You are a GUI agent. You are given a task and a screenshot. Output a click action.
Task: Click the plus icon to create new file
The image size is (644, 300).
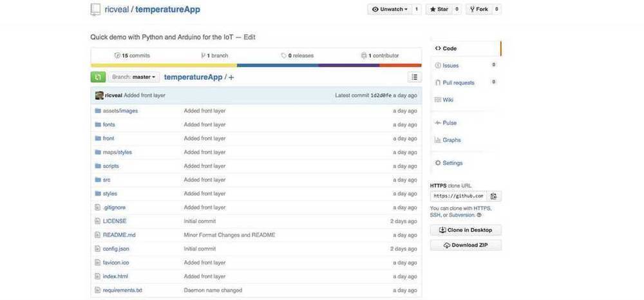pos(231,77)
